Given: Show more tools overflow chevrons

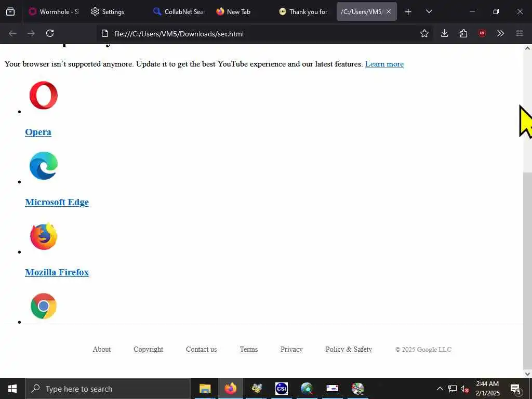Looking at the screenshot, I should [x=500, y=33].
